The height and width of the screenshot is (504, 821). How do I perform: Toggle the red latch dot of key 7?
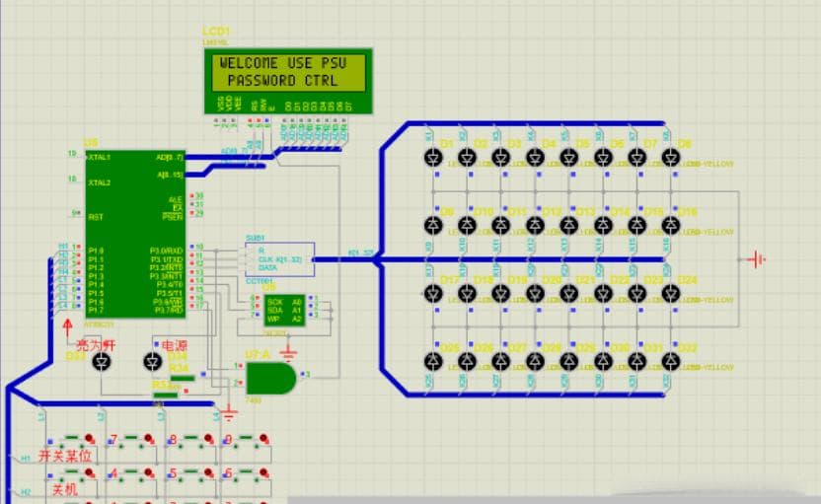pos(148,438)
